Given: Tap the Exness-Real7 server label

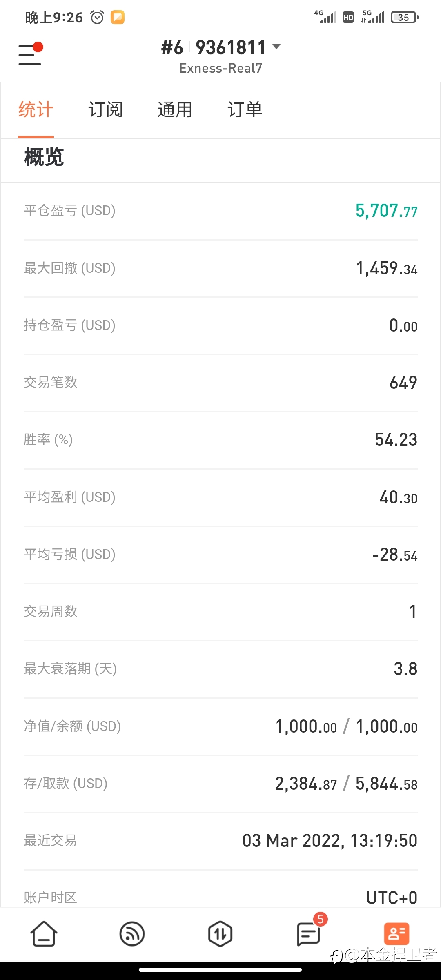Looking at the screenshot, I should [220, 68].
